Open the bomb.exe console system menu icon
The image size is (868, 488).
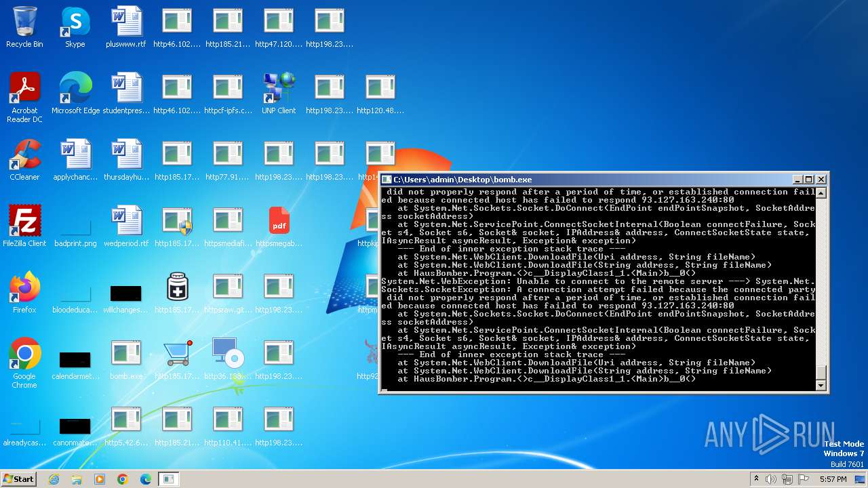(x=387, y=180)
